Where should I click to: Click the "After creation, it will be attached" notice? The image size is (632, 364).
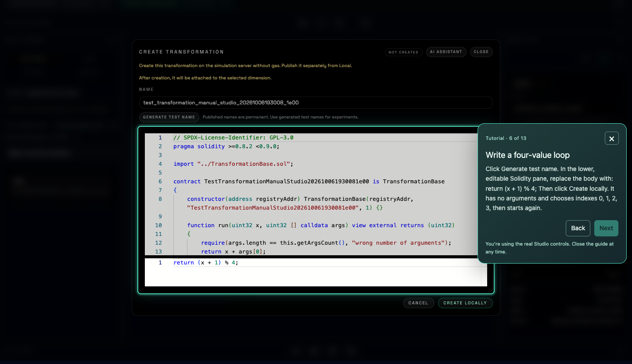pyautogui.click(x=205, y=78)
